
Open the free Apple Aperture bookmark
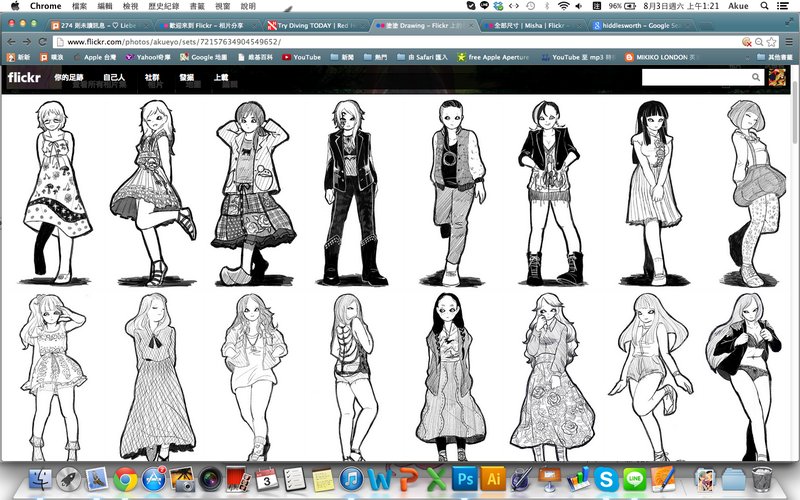(x=493, y=57)
